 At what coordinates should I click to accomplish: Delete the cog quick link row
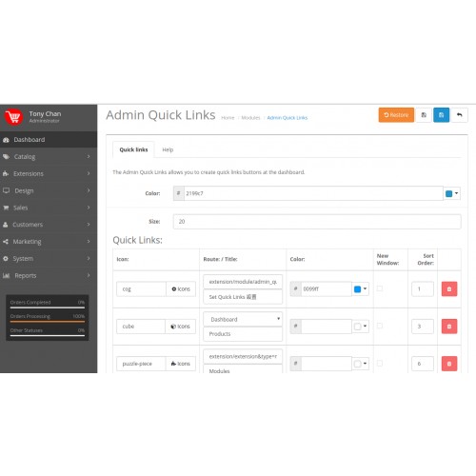tap(449, 288)
